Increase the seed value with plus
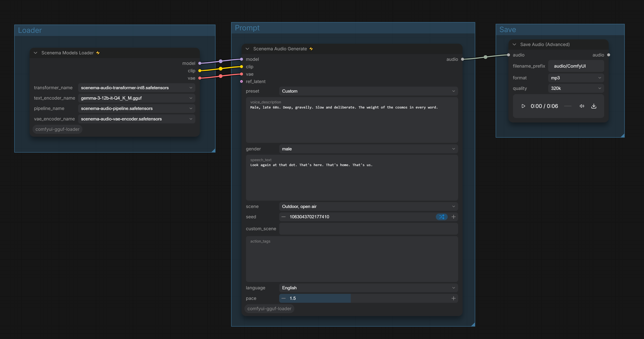The height and width of the screenshot is (339, 644). click(x=453, y=217)
